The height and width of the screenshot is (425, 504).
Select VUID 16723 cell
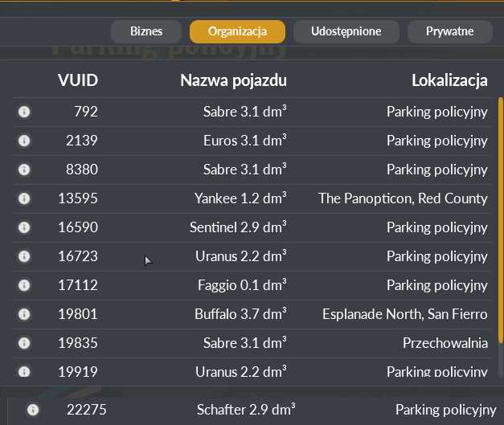click(78, 256)
